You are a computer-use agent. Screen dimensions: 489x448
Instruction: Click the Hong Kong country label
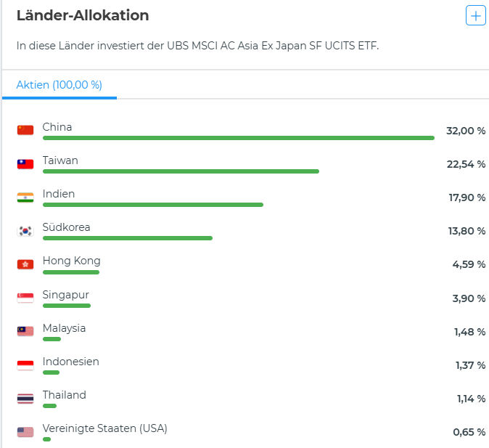[x=71, y=261]
